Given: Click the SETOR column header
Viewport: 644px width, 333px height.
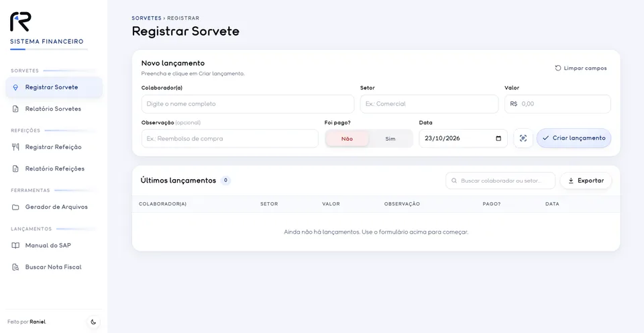Looking at the screenshot, I should click(x=269, y=204).
